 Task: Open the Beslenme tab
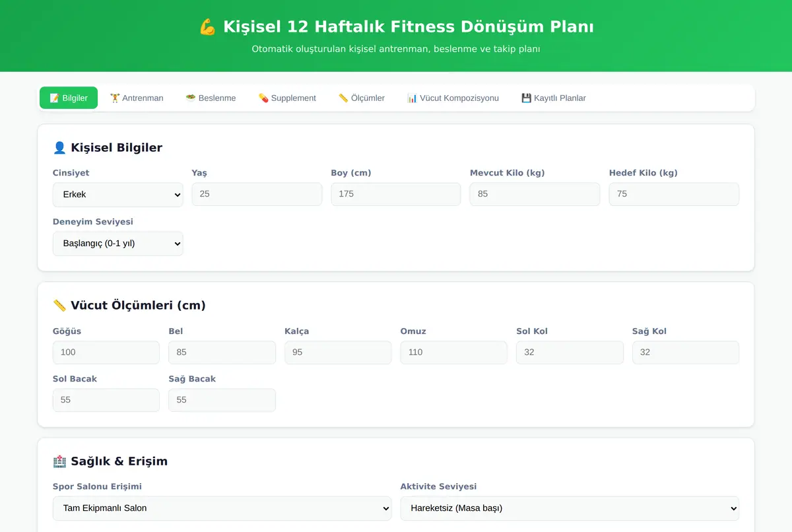(x=211, y=98)
